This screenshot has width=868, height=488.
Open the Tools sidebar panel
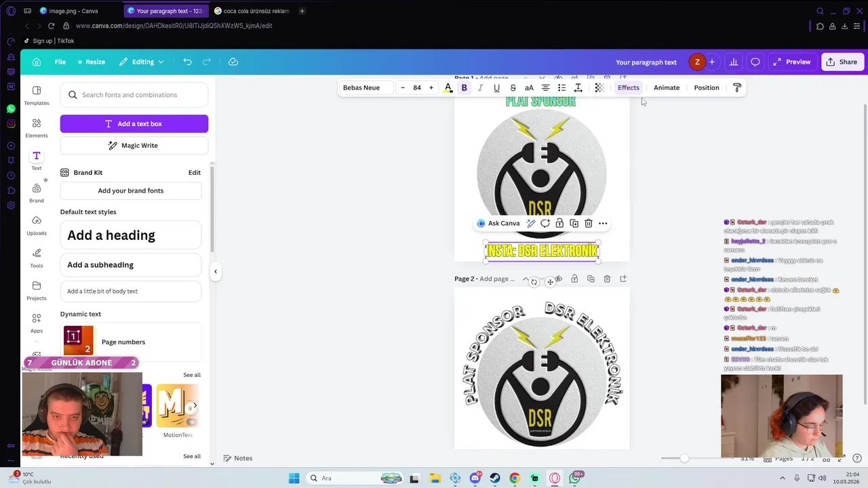point(37,258)
